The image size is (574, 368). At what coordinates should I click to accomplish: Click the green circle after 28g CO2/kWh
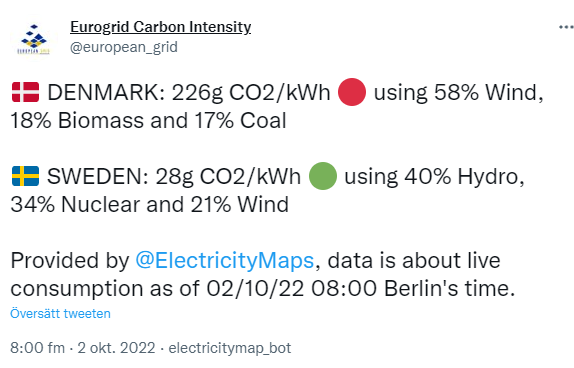pyautogui.click(x=323, y=176)
